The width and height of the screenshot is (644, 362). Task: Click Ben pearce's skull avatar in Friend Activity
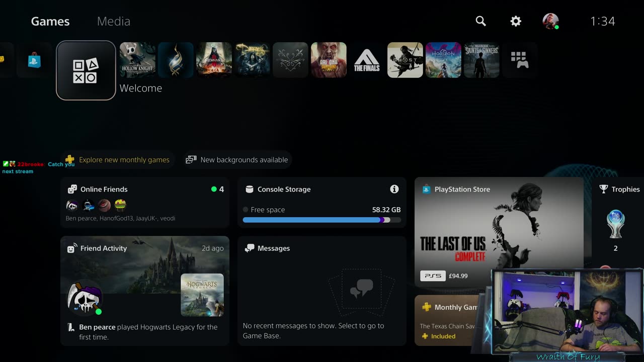(x=85, y=298)
